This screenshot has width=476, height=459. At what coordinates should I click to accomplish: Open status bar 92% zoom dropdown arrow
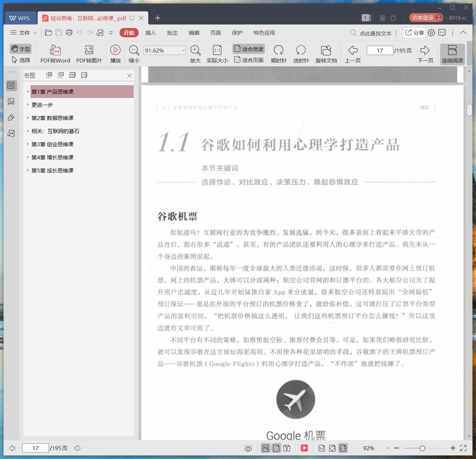click(388, 448)
